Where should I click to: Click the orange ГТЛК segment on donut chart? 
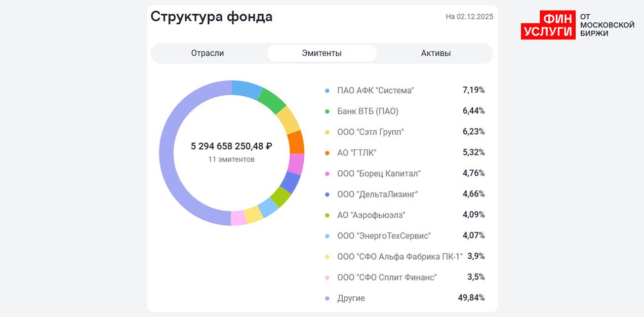(296, 142)
